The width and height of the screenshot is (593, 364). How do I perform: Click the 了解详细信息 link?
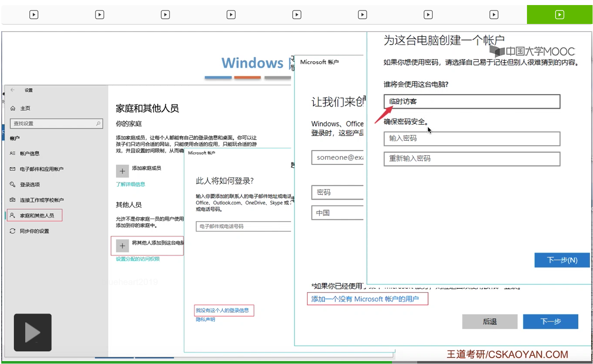tap(130, 184)
